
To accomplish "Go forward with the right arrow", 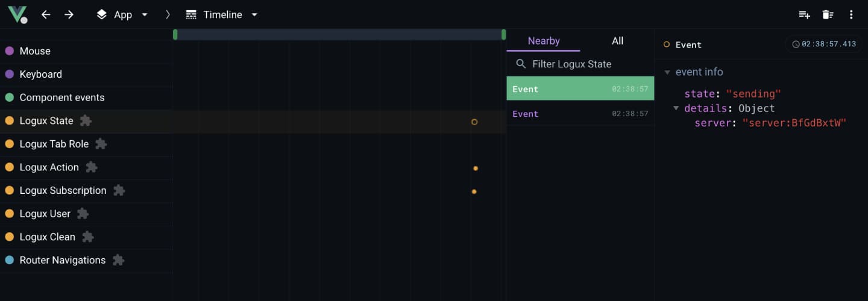I will coord(69,14).
